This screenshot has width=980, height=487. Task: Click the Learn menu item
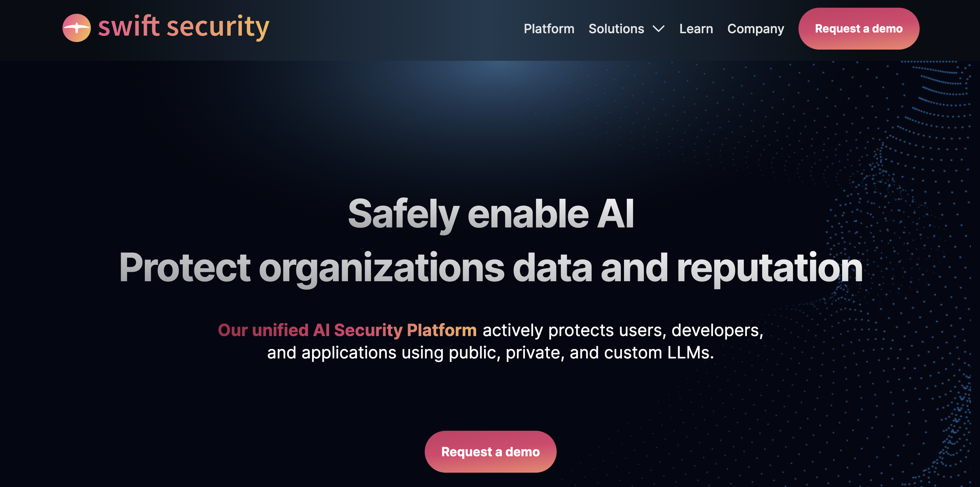[x=696, y=29]
